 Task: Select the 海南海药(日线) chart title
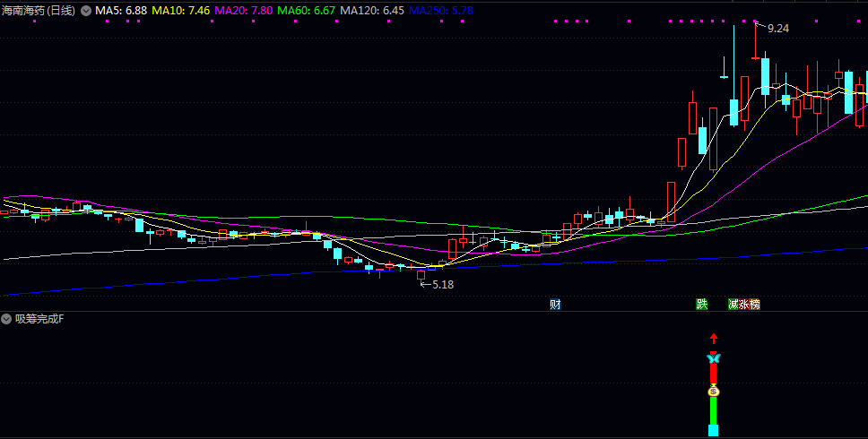(39, 11)
